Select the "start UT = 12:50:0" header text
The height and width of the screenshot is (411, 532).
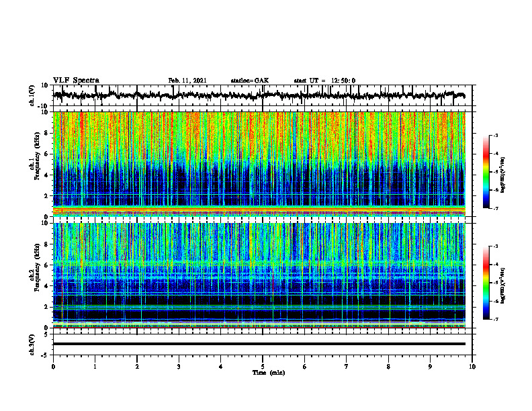324,81
